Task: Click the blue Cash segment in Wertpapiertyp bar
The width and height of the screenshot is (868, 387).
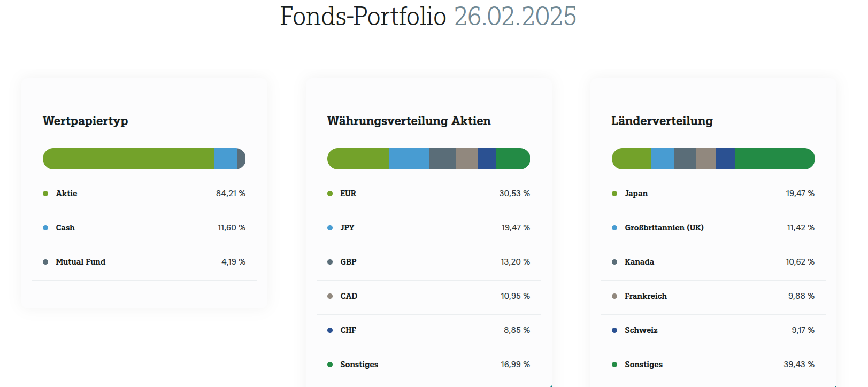Action: (225, 159)
